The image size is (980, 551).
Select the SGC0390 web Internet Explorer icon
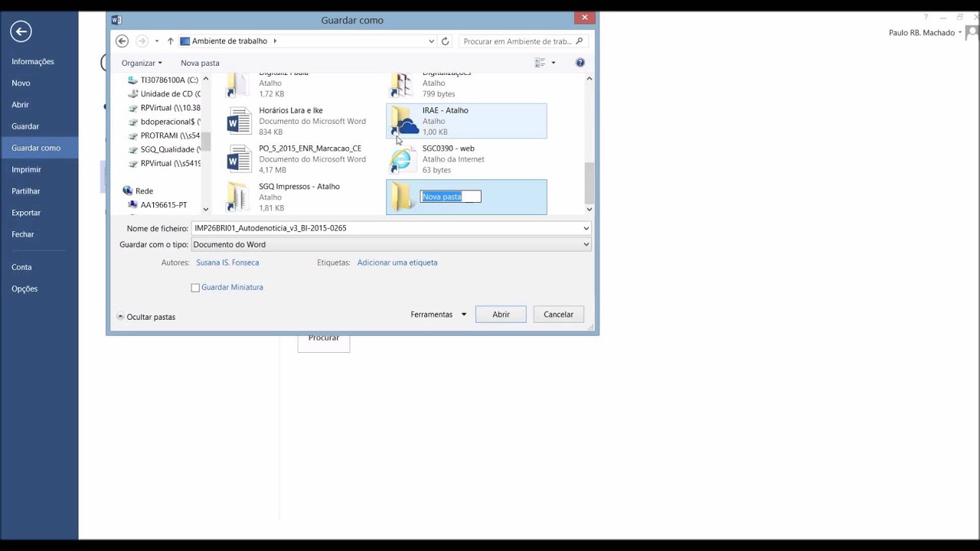pos(401,159)
